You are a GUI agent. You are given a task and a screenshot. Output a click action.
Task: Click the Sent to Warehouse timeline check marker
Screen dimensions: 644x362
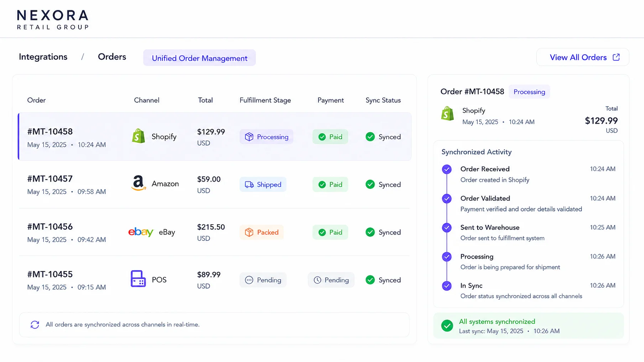click(447, 228)
